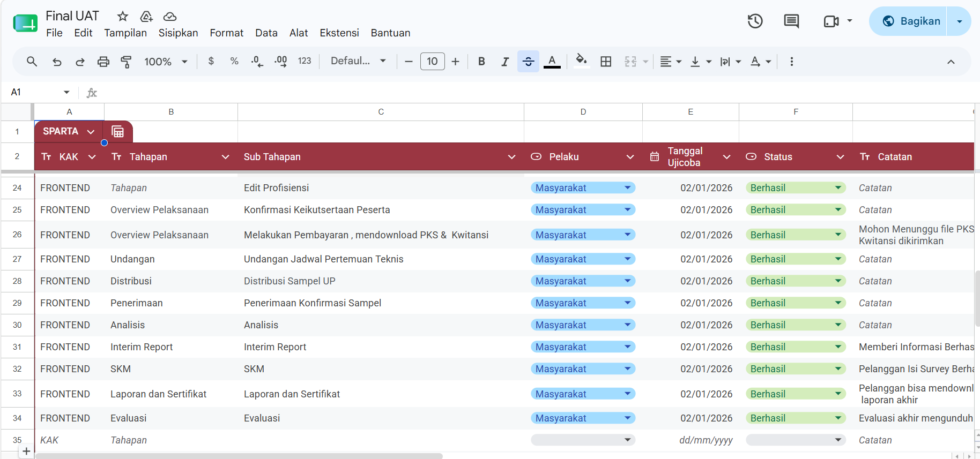
Task: Open the File menu
Action: tap(54, 33)
